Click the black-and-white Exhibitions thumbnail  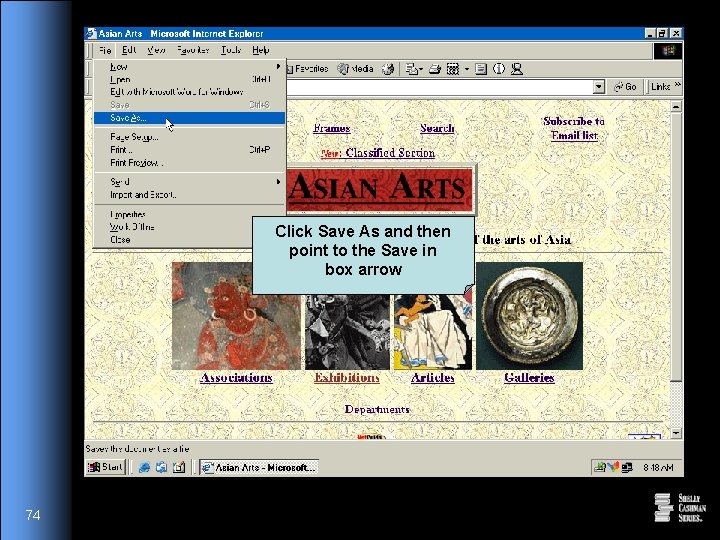coord(347,332)
